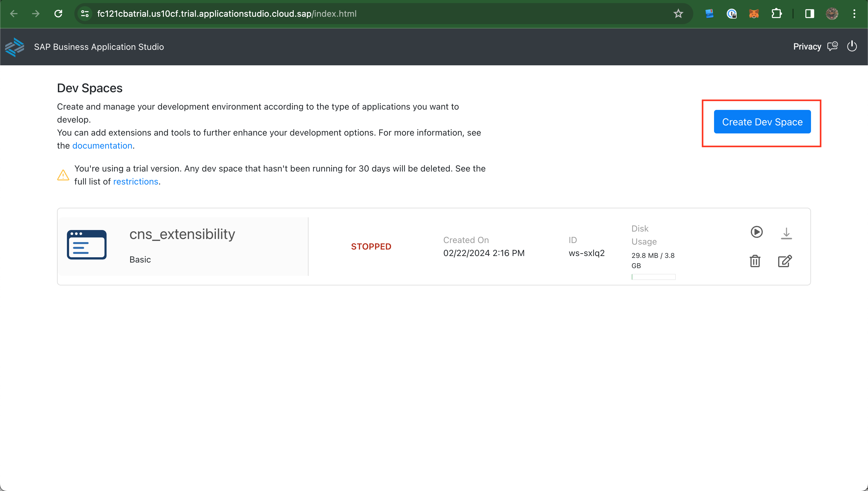Click the power sign-out icon

click(852, 46)
